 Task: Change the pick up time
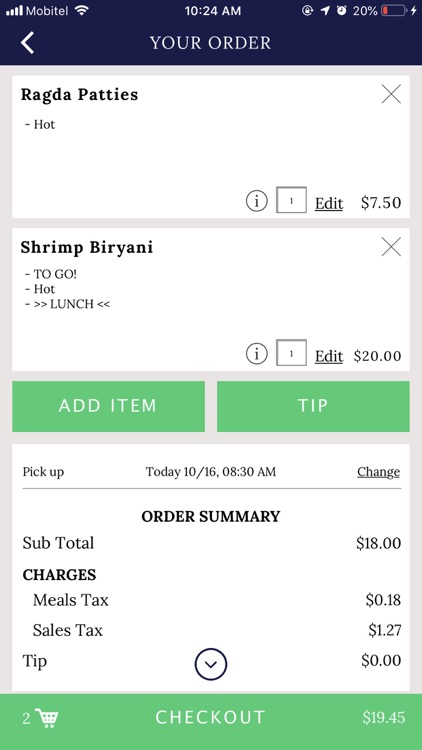pyautogui.click(x=378, y=472)
